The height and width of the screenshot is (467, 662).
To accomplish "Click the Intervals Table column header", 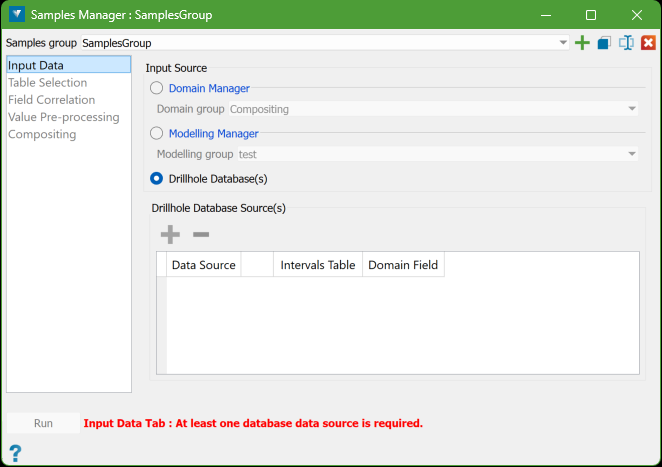I will [317, 265].
